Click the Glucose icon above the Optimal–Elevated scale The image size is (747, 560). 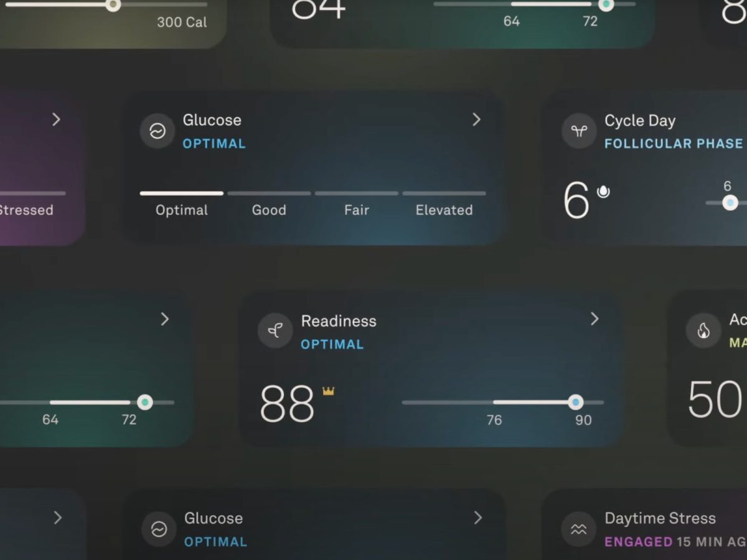click(x=157, y=131)
